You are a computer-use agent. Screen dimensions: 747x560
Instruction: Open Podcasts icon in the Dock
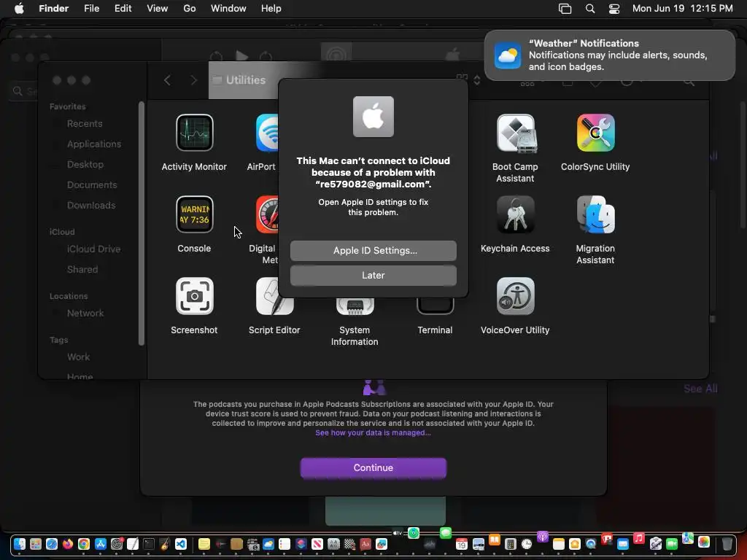coord(543,537)
